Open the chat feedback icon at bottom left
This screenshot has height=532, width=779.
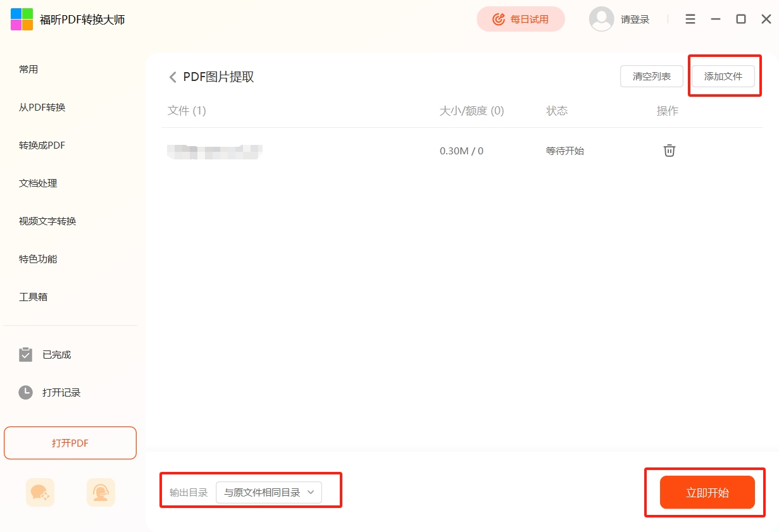[x=40, y=492]
